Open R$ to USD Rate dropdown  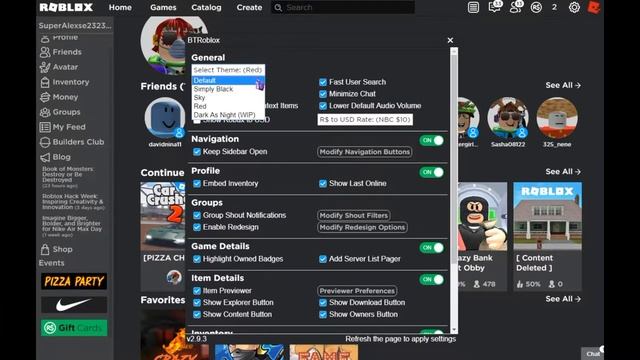(x=365, y=120)
